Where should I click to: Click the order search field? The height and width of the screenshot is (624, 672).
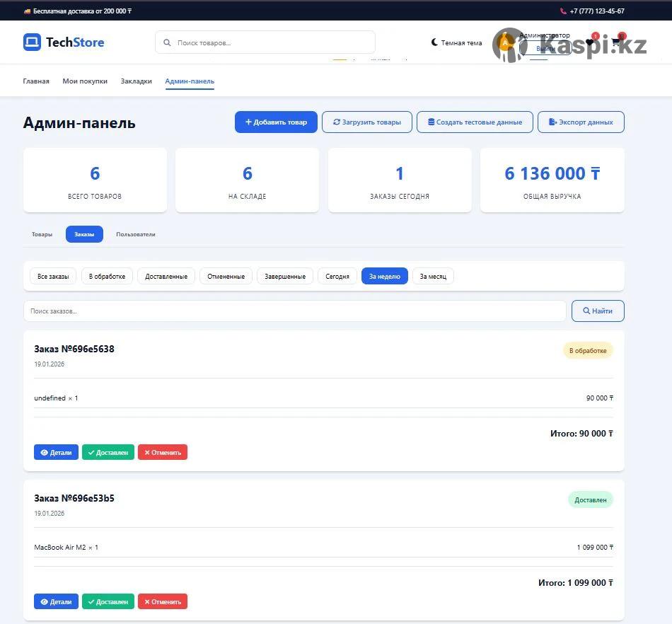(294, 311)
